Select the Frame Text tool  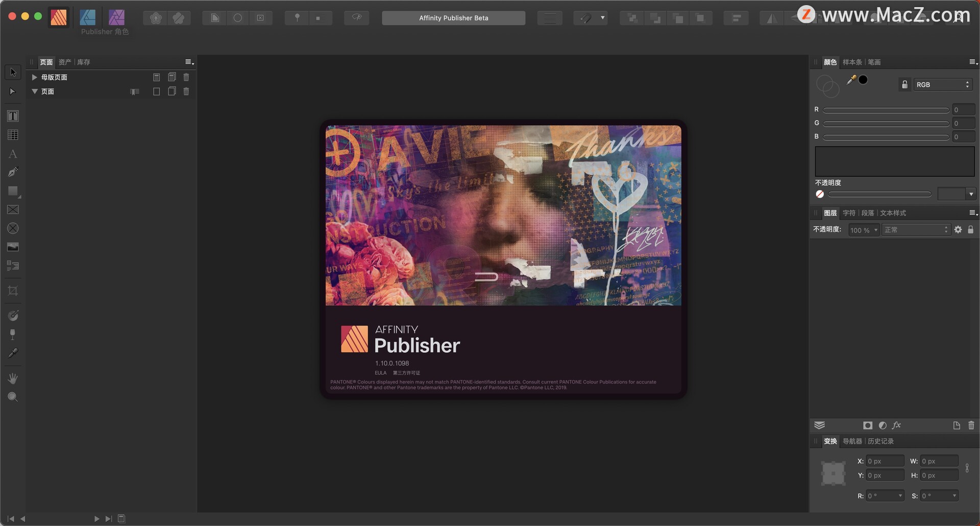pos(13,116)
